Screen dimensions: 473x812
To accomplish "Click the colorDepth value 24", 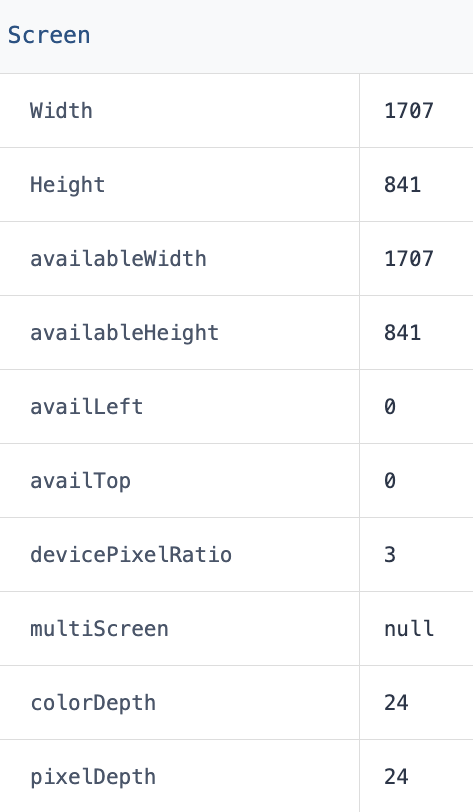I will point(396,703).
